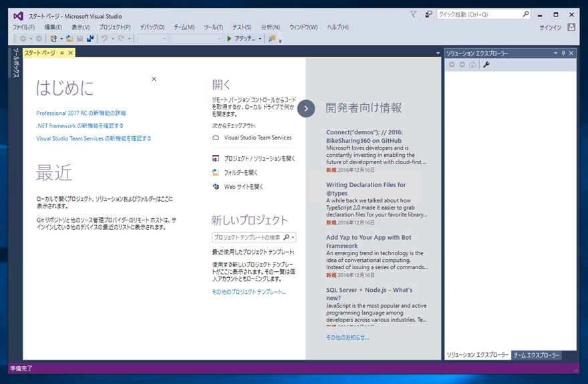Open the 表示(V) menu
588x384 pixels.
click(x=81, y=27)
